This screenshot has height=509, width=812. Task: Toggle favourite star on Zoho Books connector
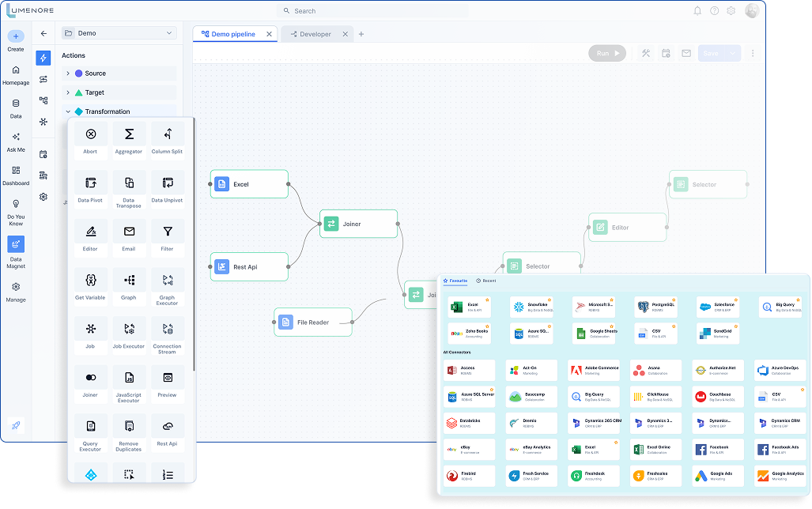[487, 326]
